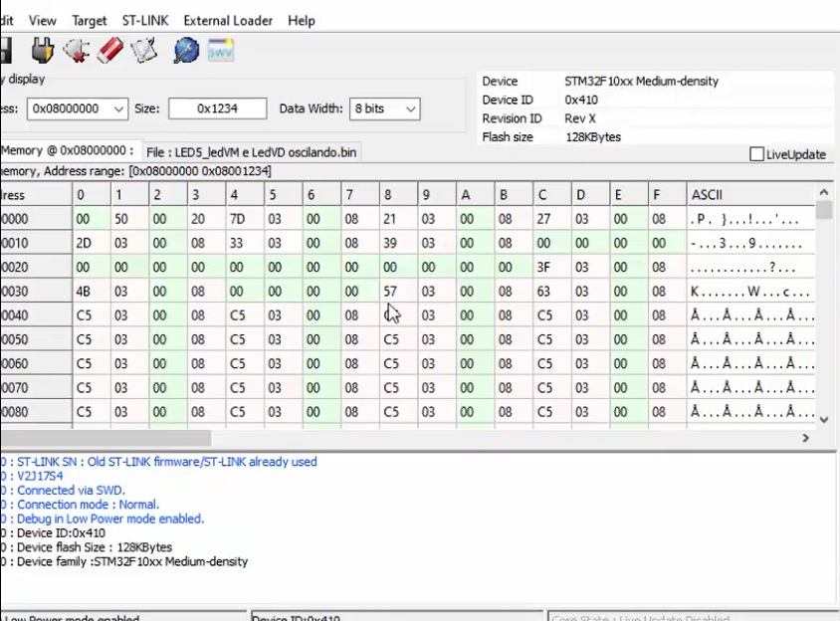Switch to the LED5_ledVM file tab

(x=251, y=152)
